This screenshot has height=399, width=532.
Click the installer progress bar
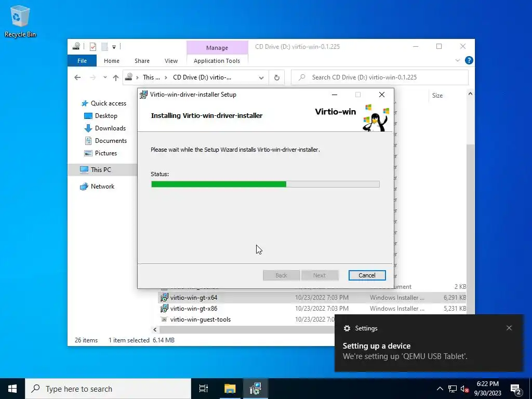265,184
